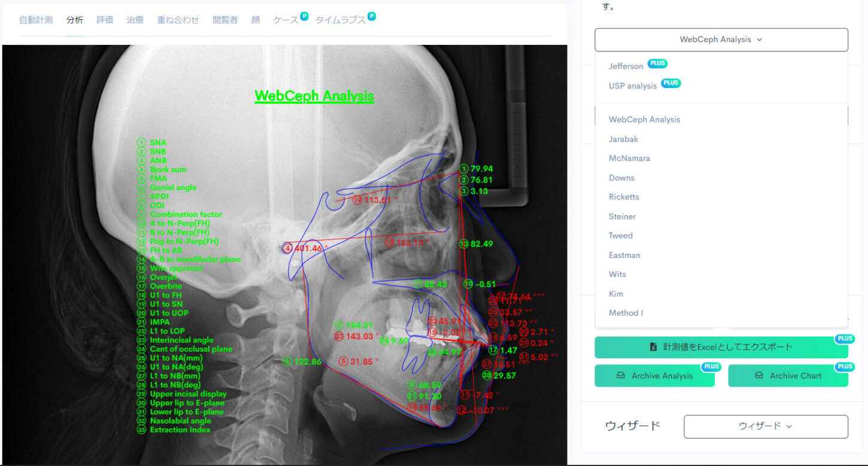The height and width of the screenshot is (466, 868).
Task: Click the red Bjork sum value 401.46
Action: click(308, 248)
